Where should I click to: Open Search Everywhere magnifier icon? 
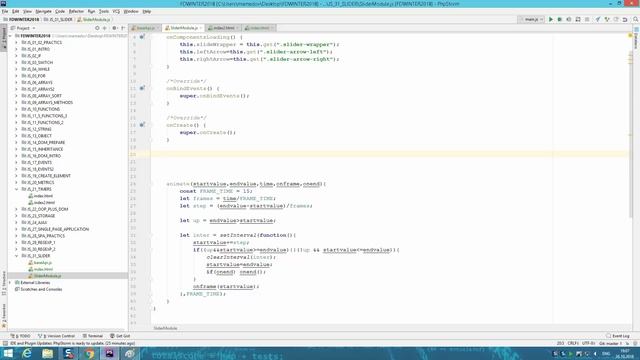click(636, 19)
